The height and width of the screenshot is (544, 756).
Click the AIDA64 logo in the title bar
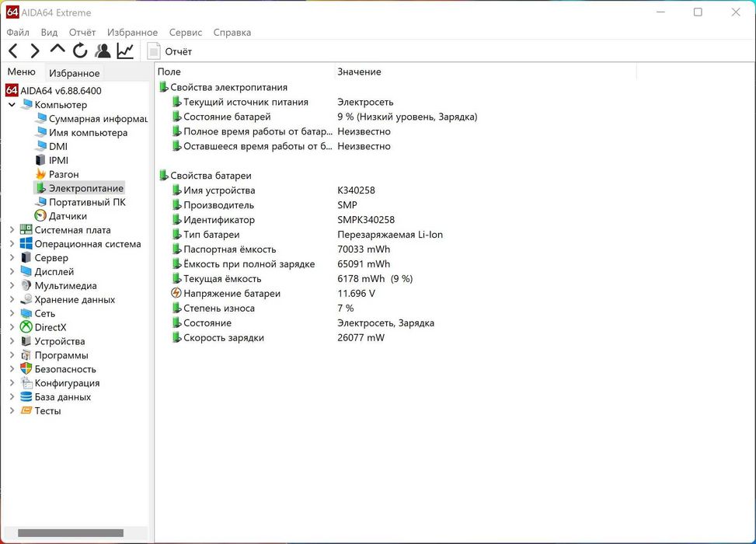coord(12,12)
